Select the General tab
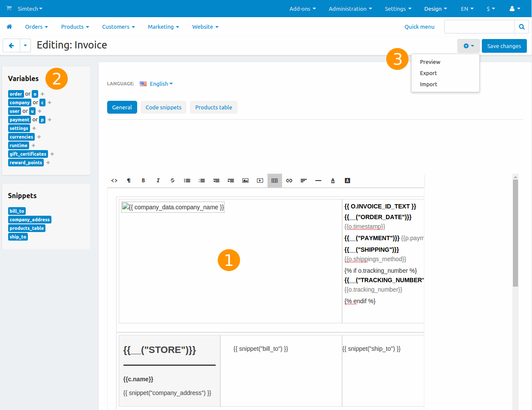Image resolution: width=532 pixels, height=410 pixels. pos(122,107)
